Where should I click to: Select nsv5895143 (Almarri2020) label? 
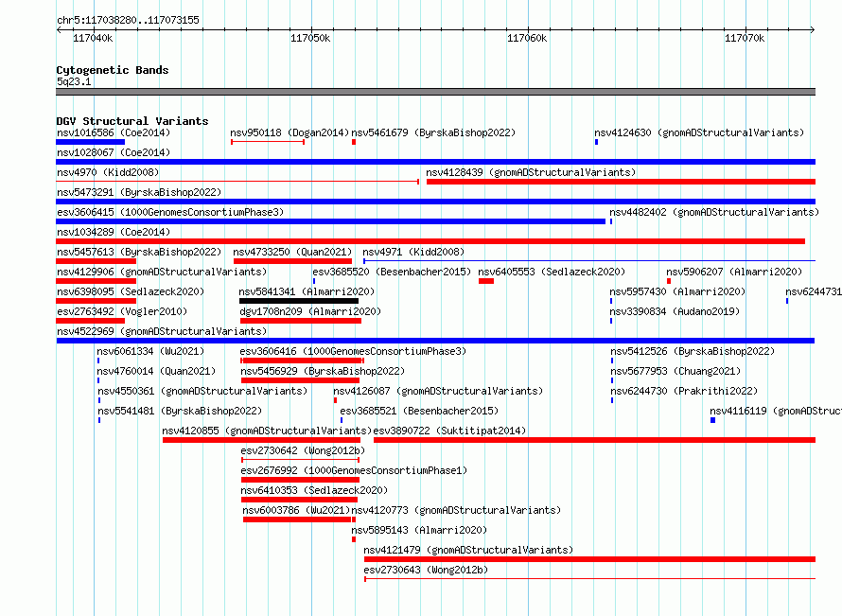click(419, 530)
